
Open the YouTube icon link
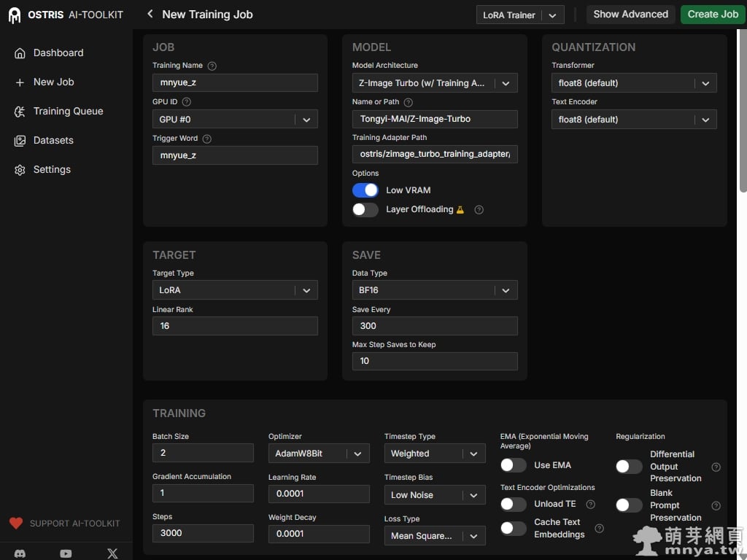(66, 553)
